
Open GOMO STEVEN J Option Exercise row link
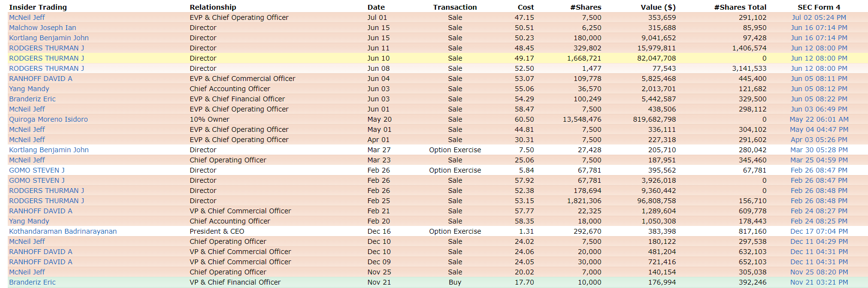click(37, 170)
